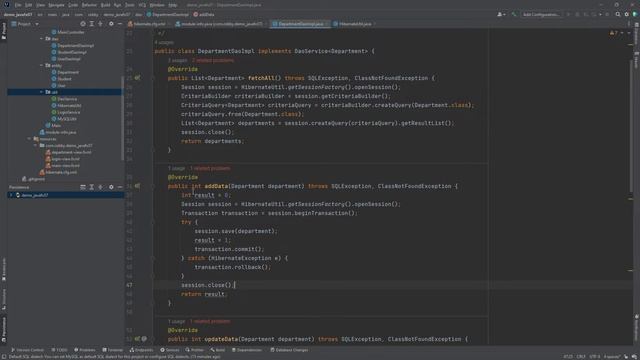Open the Services tool window

[x=170, y=350]
